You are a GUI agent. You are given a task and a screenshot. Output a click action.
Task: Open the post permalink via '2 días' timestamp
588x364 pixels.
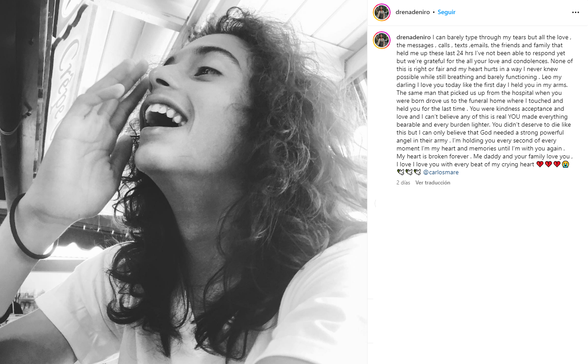(403, 183)
